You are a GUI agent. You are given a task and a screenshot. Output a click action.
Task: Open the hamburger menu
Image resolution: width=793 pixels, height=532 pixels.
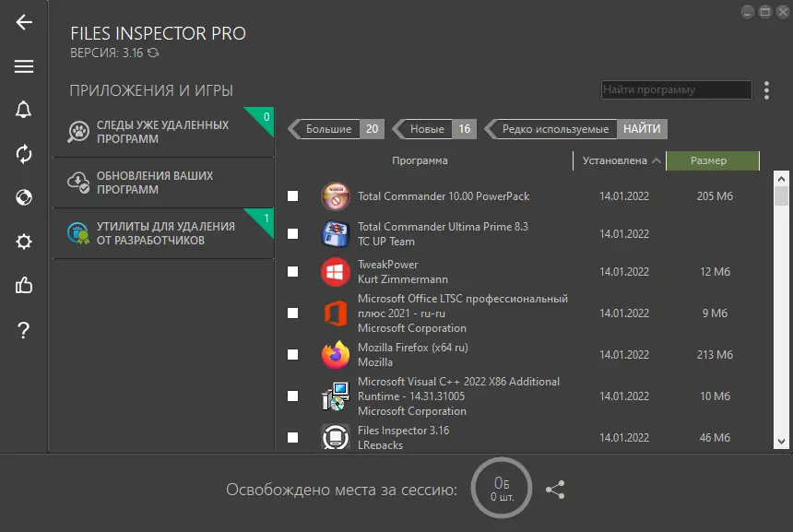(24, 66)
